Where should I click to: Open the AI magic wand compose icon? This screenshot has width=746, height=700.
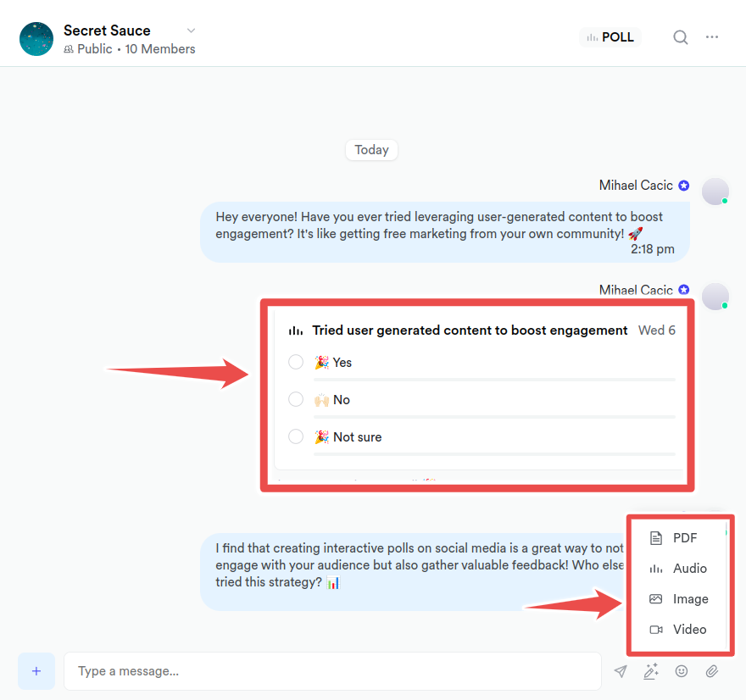pos(651,671)
